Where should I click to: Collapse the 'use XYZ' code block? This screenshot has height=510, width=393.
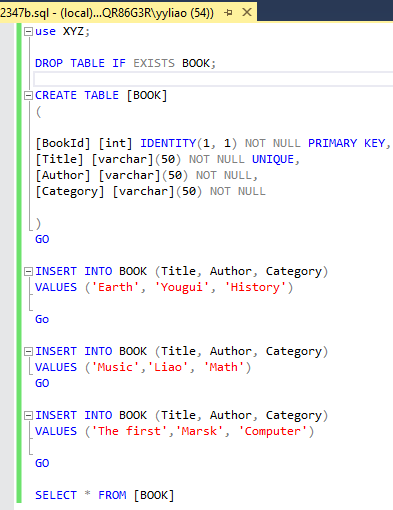28,32
